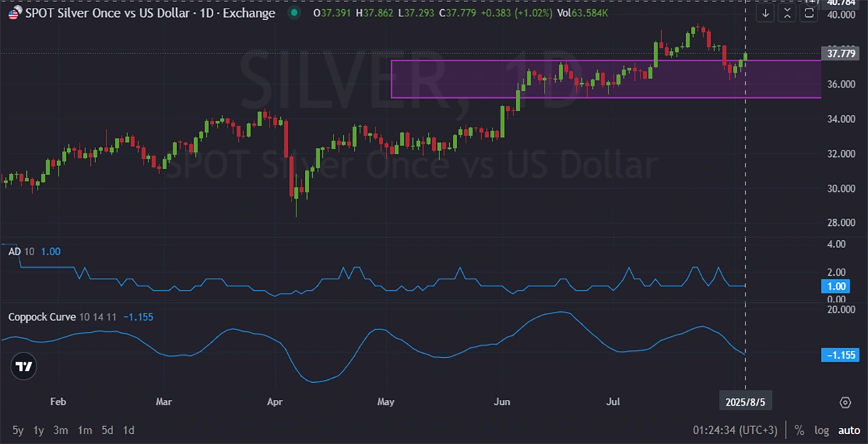Screen dimensions: 868x444
Task: Click the 32.000 price axis label
Action: tap(841, 153)
